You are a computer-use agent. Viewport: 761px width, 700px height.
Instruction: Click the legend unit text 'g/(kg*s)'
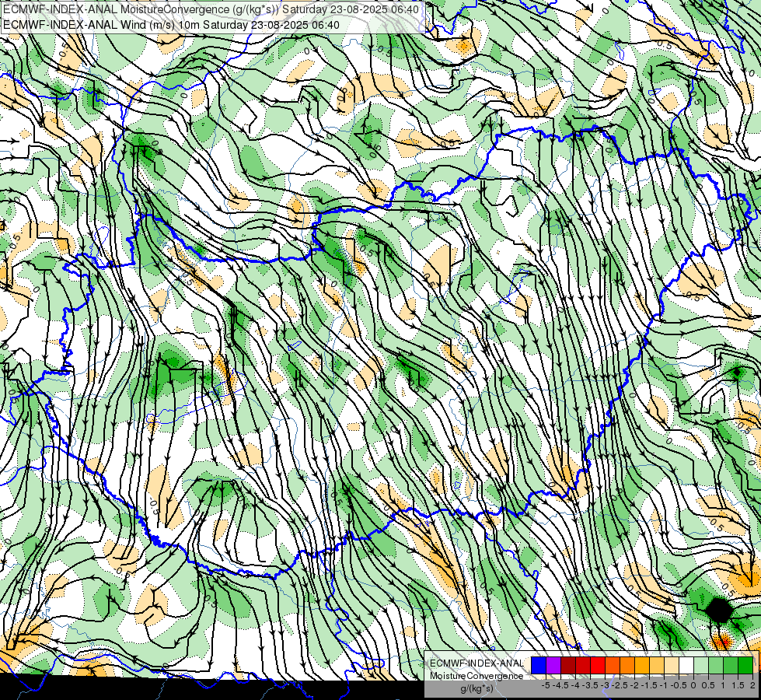[477, 688]
